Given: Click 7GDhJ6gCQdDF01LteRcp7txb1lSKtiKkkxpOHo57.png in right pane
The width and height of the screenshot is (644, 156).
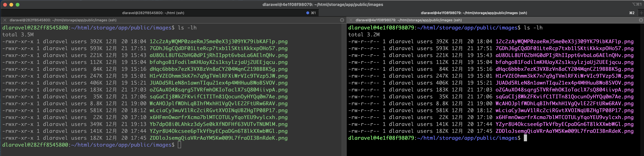Looking at the screenshot, I should tap(564, 48).
